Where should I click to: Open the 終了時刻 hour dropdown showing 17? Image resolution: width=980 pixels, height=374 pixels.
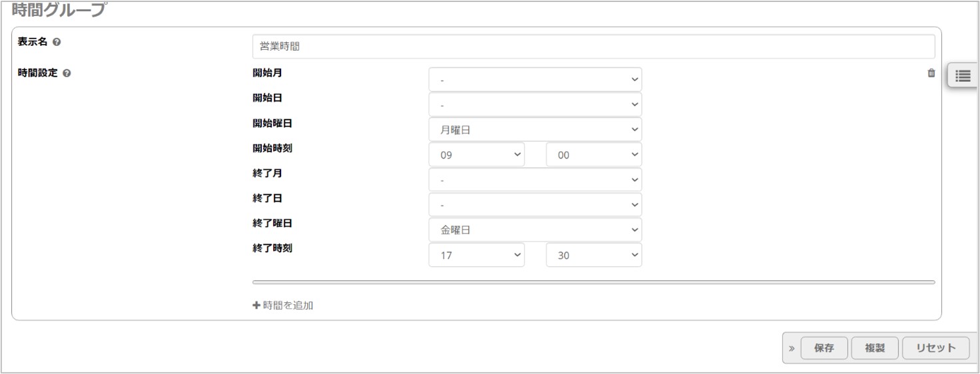coord(476,255)
